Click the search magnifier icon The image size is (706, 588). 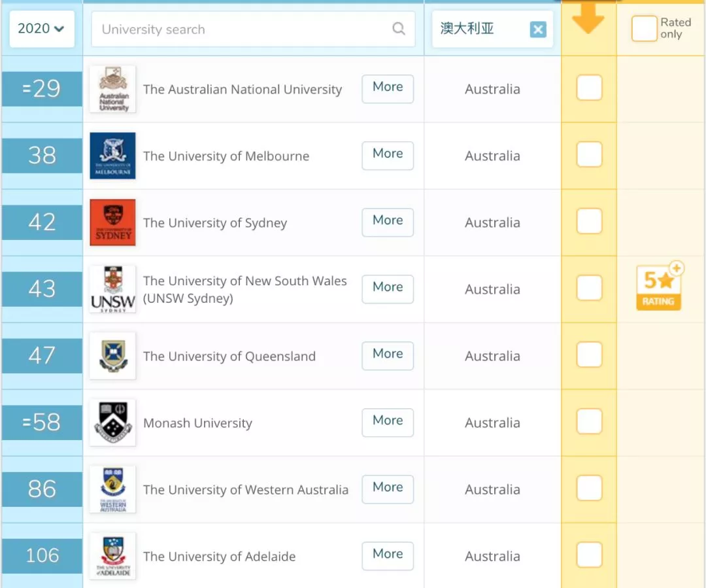398,29
